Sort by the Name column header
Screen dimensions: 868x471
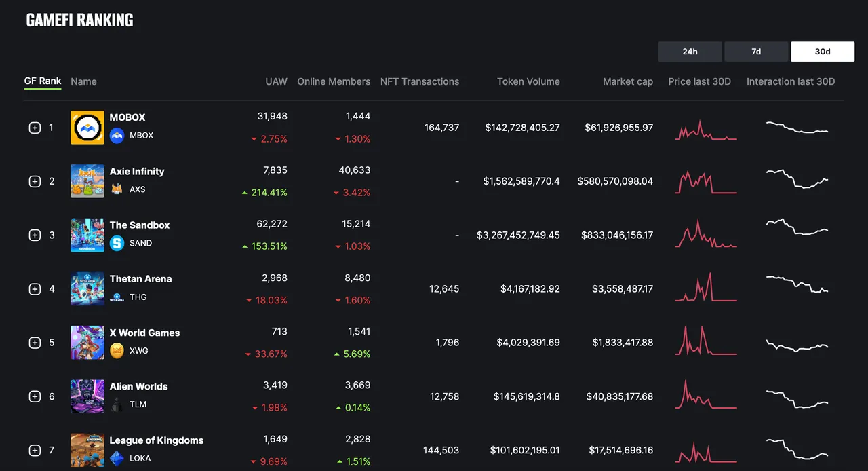pos(83,81)
